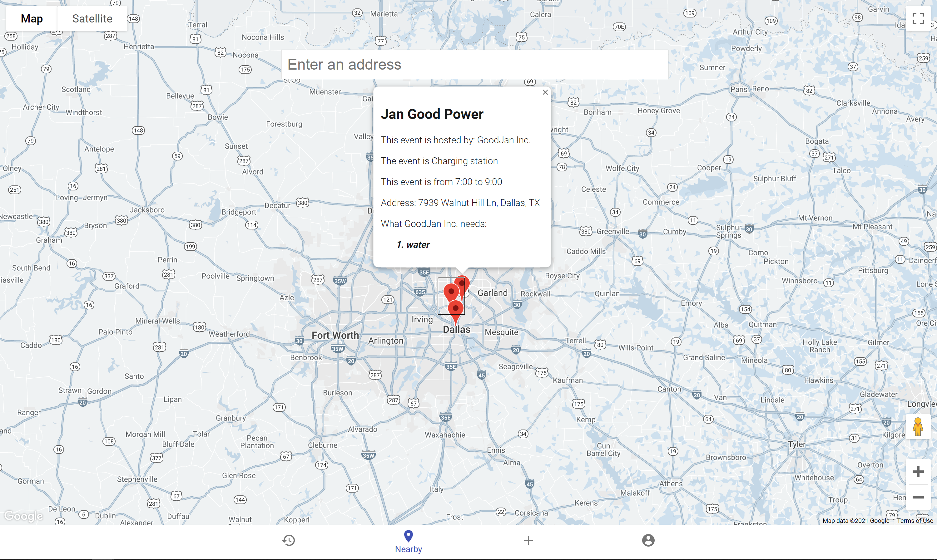Open the account profile icon

(648, 540)
